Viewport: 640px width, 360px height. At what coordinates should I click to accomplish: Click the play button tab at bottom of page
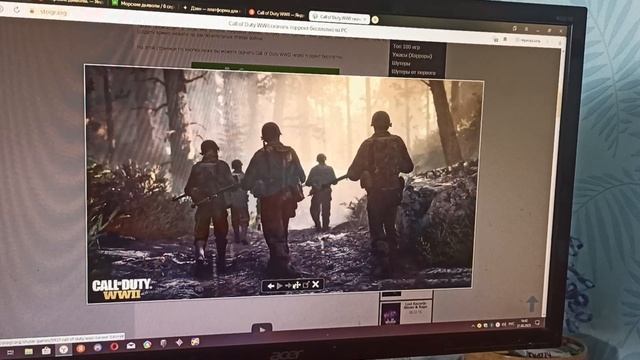(x=262, y=329)
